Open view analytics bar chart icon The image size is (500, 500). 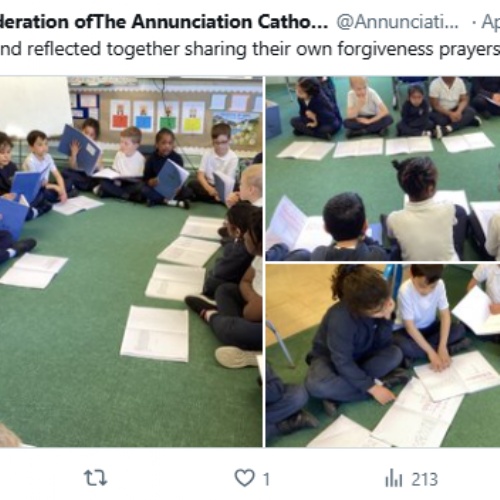(x=394, y=478)
